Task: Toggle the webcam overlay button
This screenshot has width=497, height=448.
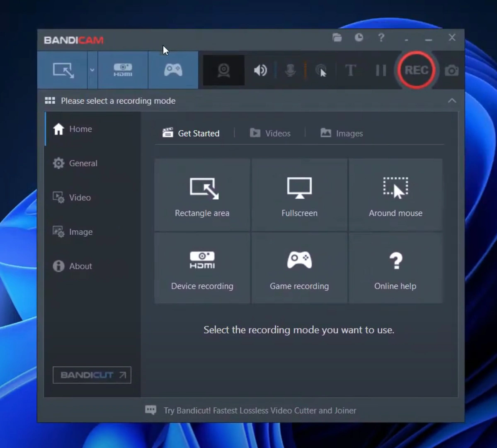Action: pos(224,70)
